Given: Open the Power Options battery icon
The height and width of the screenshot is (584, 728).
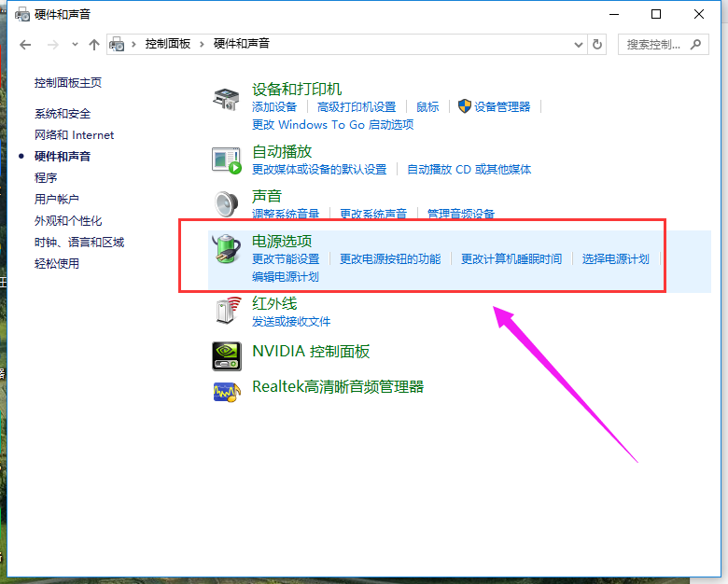Looking at the screenshot, I should tap(227, 248).
